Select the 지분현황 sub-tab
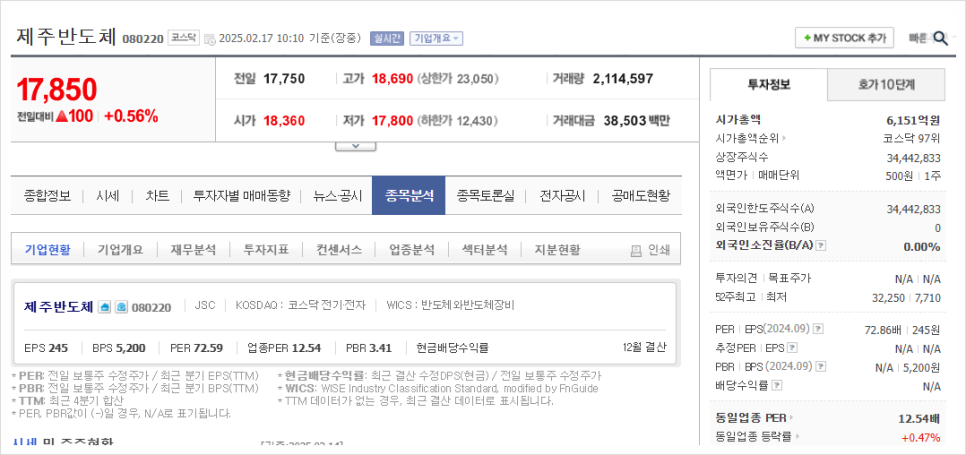 (x=557, y=250)
